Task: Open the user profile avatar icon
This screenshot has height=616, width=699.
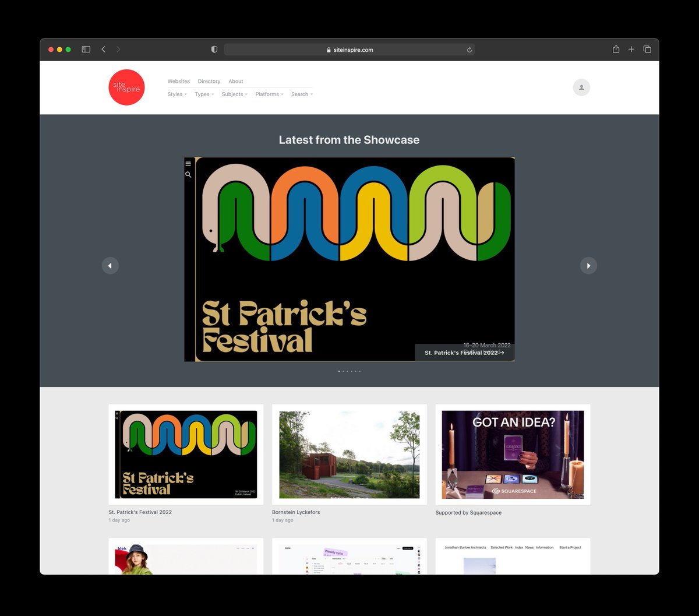Action: (581, 87)
